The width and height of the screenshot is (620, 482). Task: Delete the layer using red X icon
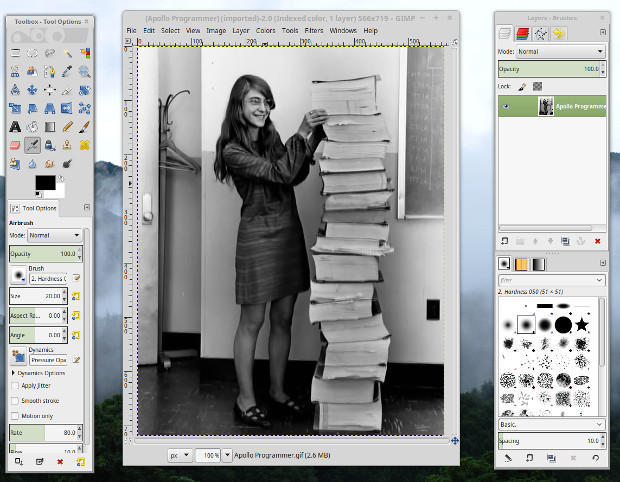point(598,241)
